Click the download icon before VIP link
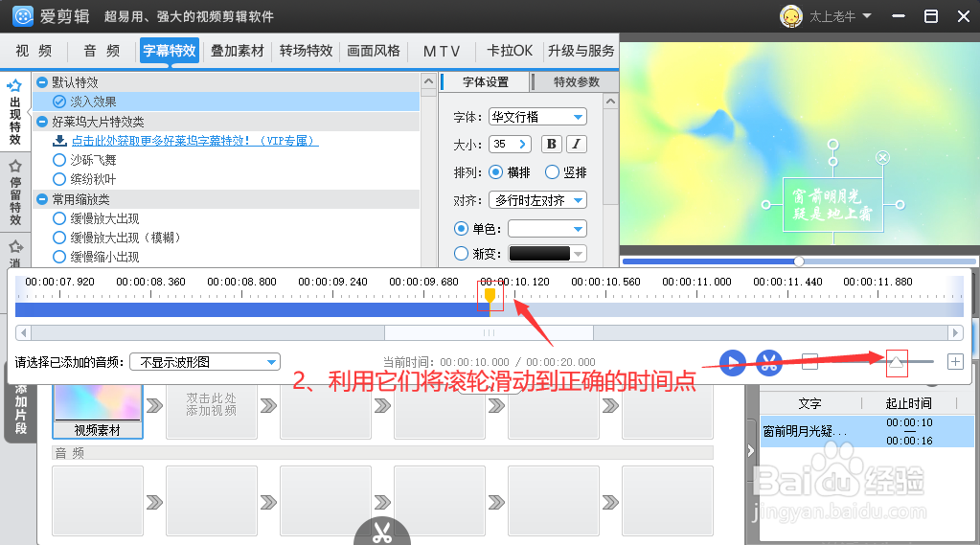Image resolution: width=980 pixels, height=545 pixels. click(x=60, y=141)
